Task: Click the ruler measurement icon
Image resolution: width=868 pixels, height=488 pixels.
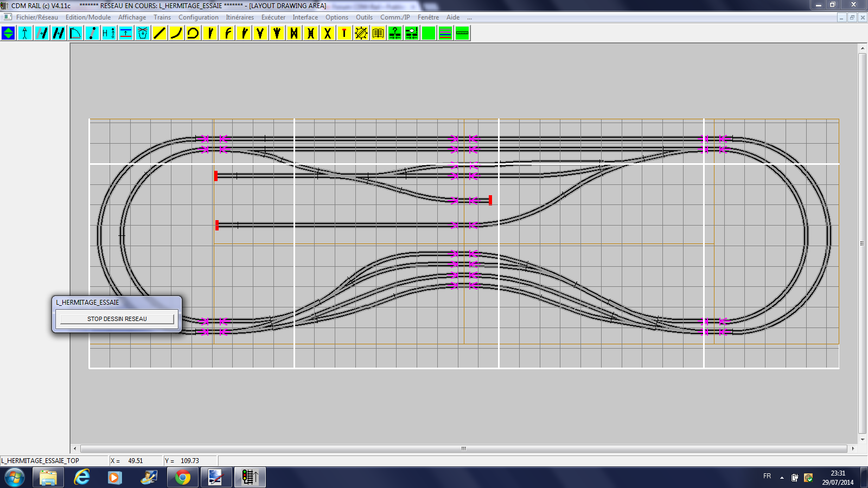Action: point(462,34)
